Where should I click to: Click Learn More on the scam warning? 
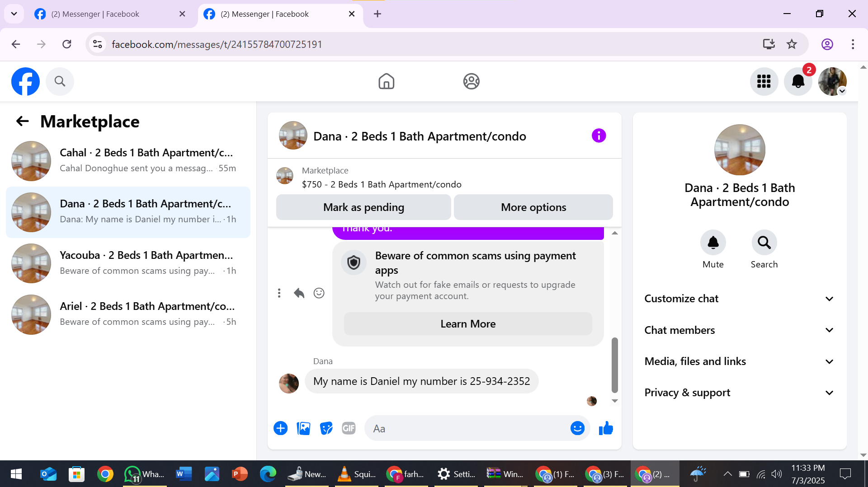pos(468,324)
